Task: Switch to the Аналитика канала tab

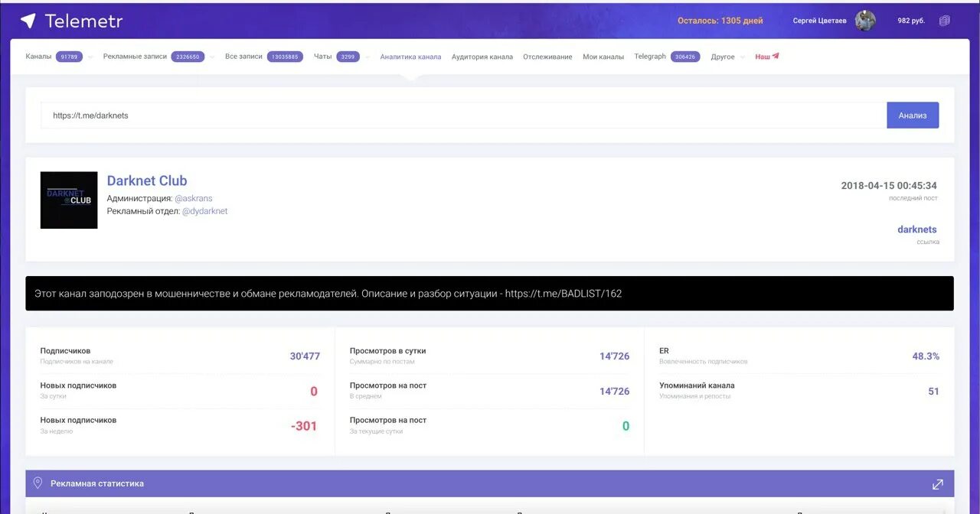Action: 410,57
